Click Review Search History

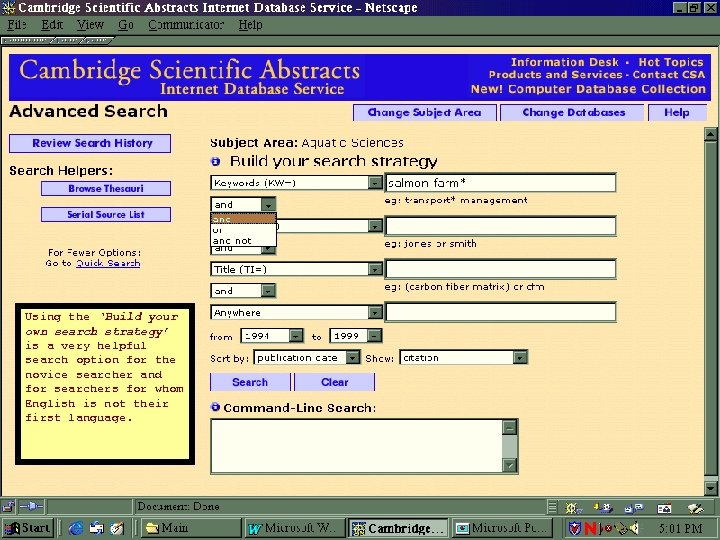(90, 143)
